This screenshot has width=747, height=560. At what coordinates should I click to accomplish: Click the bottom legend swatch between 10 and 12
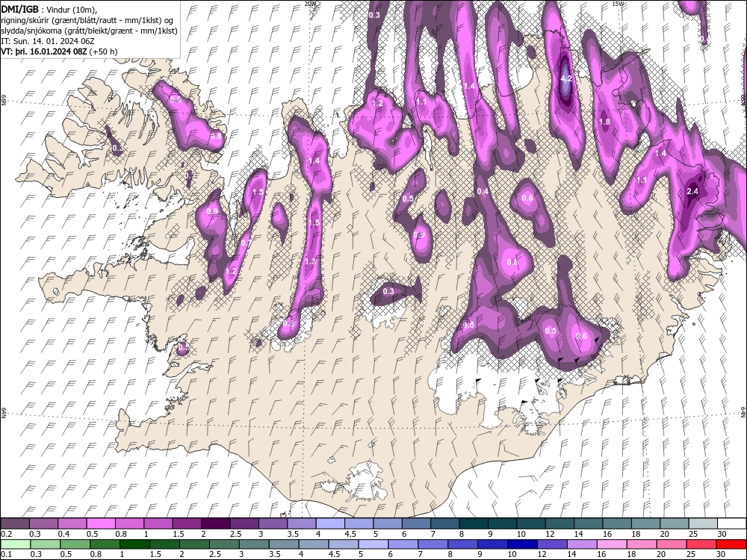(x=523, y=544)
